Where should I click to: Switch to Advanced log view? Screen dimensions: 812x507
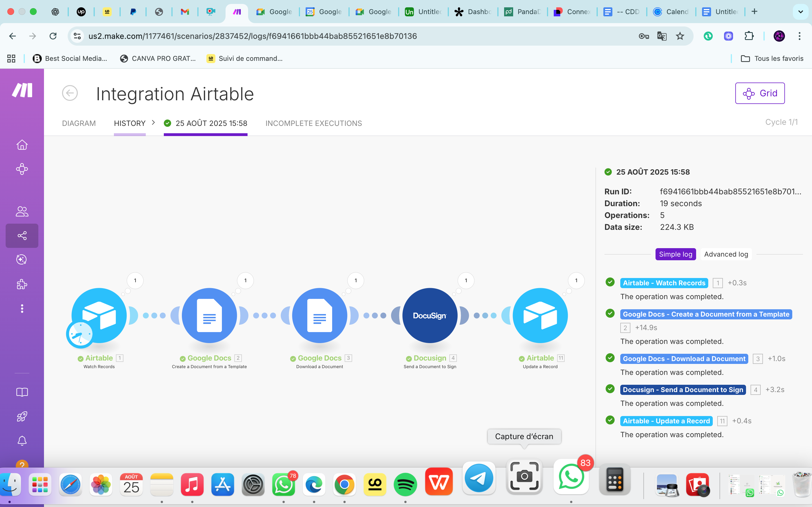point(726,254)
